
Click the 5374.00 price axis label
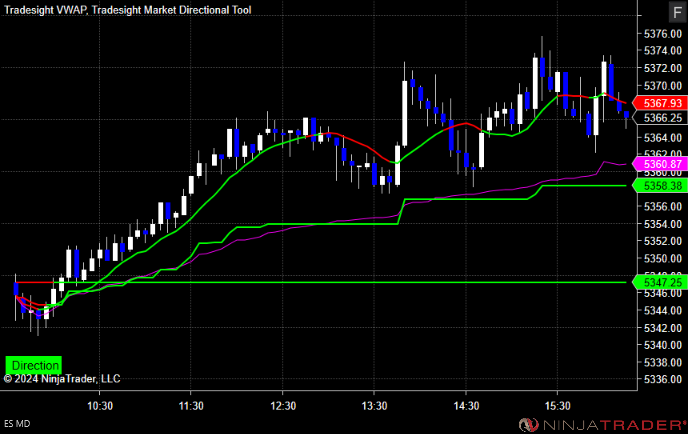pos(663,50)
